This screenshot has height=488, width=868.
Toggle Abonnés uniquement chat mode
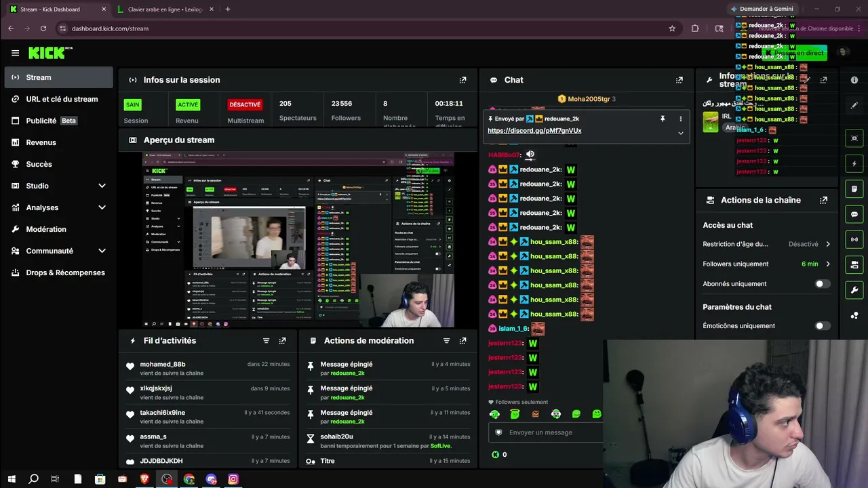click(822, 284)
